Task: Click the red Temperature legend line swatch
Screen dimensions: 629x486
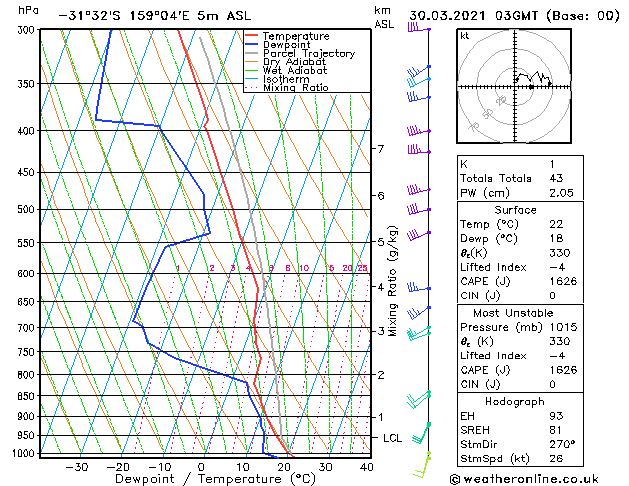Action: (x=252, y=36)
